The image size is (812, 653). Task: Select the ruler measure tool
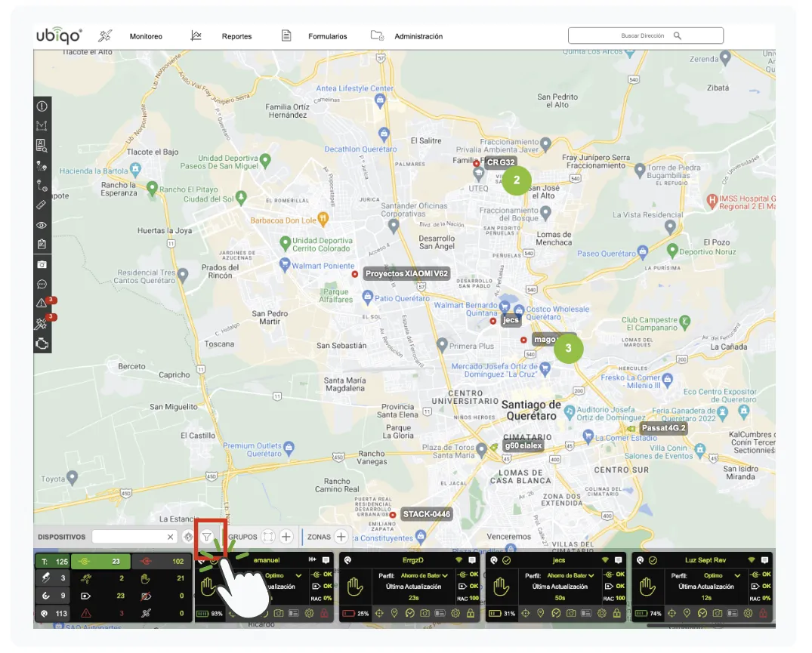point(42,205)
